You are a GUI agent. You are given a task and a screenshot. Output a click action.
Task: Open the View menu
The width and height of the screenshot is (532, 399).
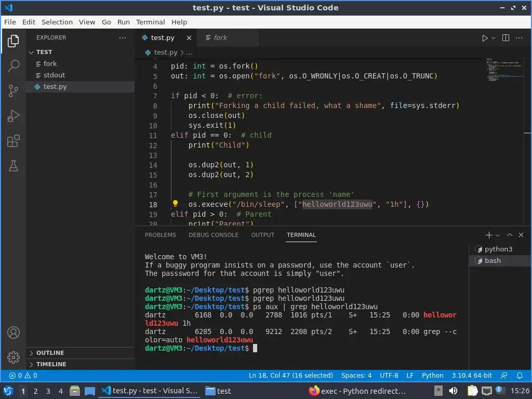tap(87, 22)
